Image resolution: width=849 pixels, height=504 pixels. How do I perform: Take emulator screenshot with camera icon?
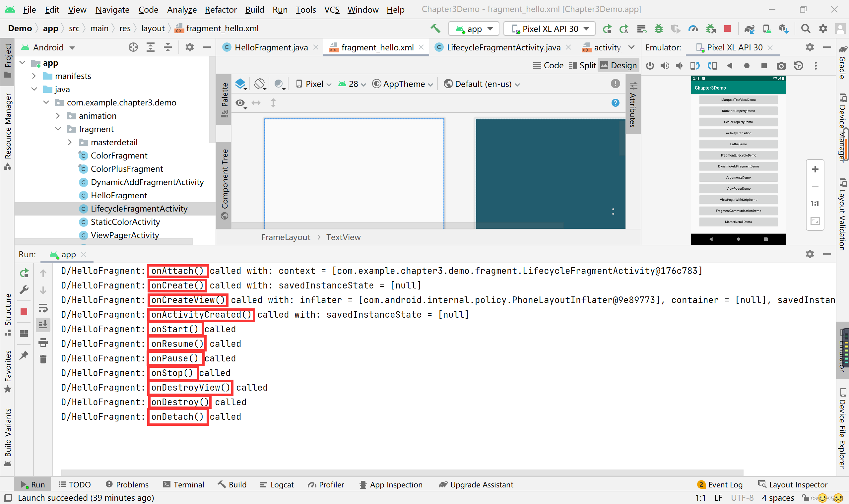coord(781,66)
